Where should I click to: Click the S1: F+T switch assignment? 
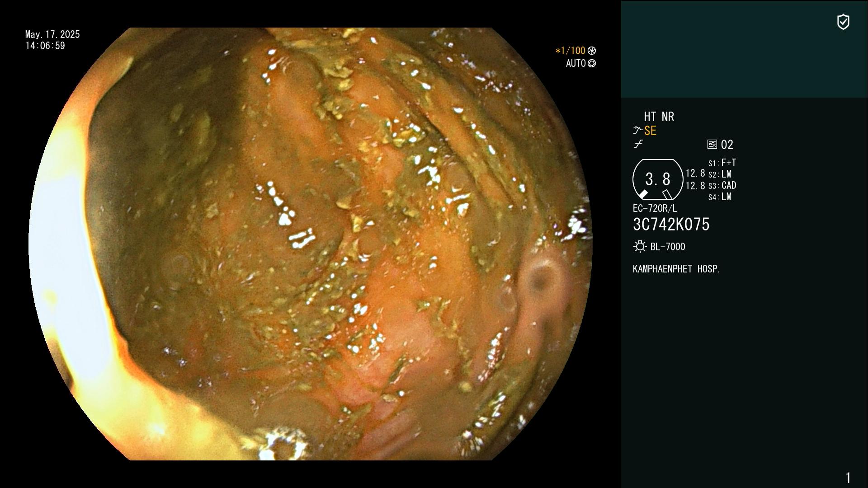coord(722,163)
